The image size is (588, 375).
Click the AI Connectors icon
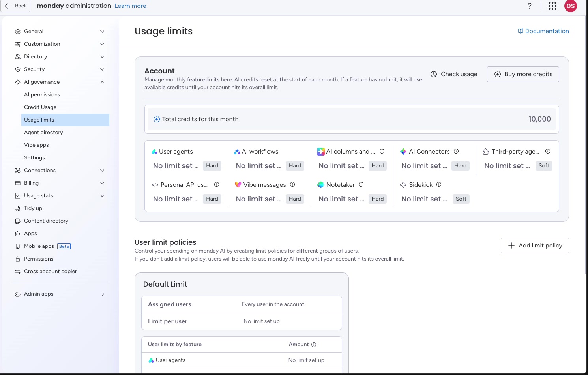tap(403, 152)
